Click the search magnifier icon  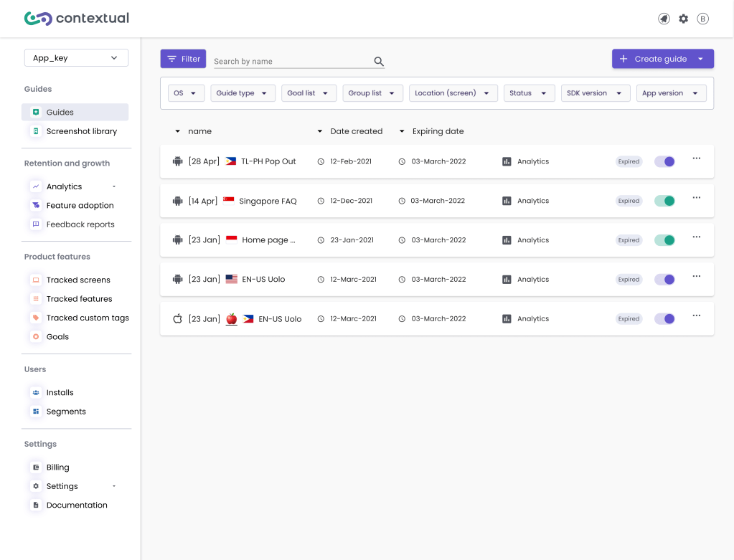[379, 62]
